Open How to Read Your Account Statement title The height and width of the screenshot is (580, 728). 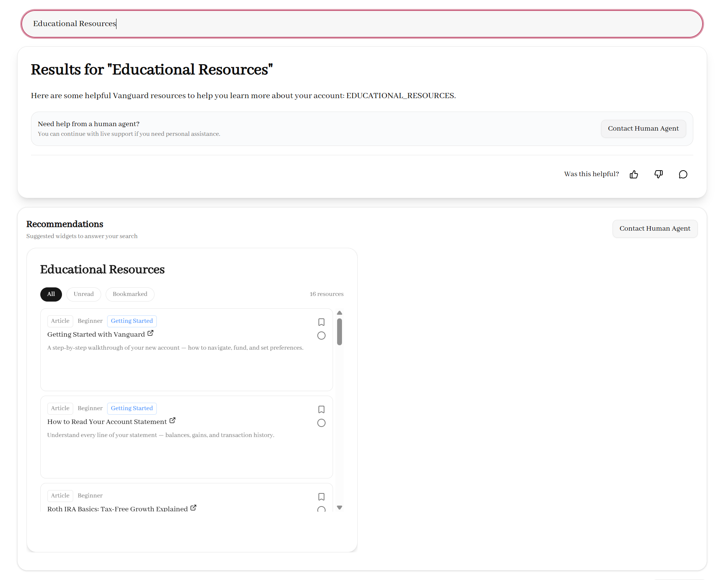107,422
